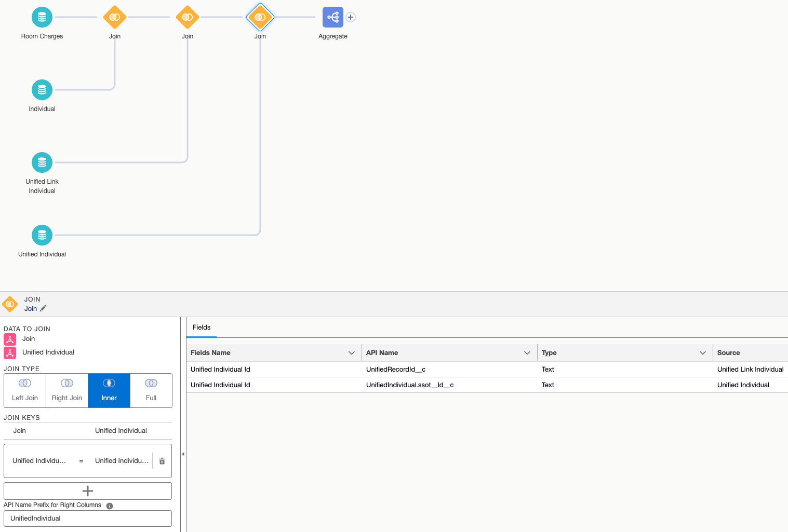The image size is (788, 532).
Task: Select the Unified Link Individual node
Action: 42,162
